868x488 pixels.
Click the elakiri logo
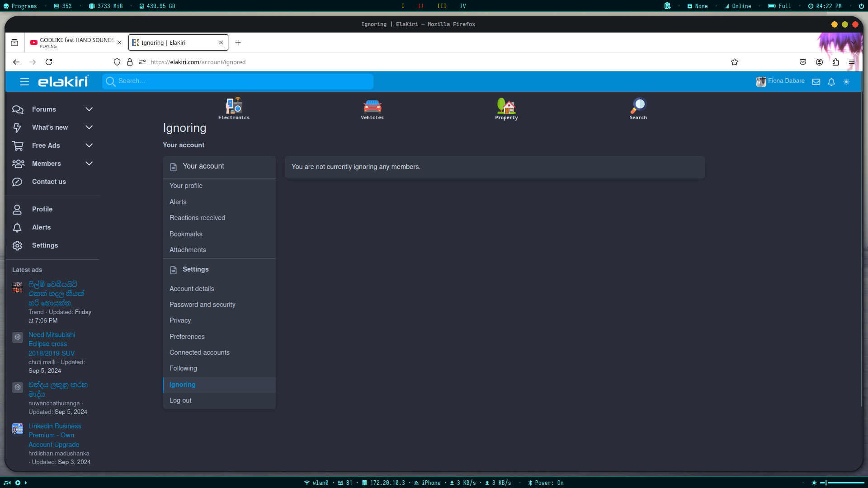(63, 81)
